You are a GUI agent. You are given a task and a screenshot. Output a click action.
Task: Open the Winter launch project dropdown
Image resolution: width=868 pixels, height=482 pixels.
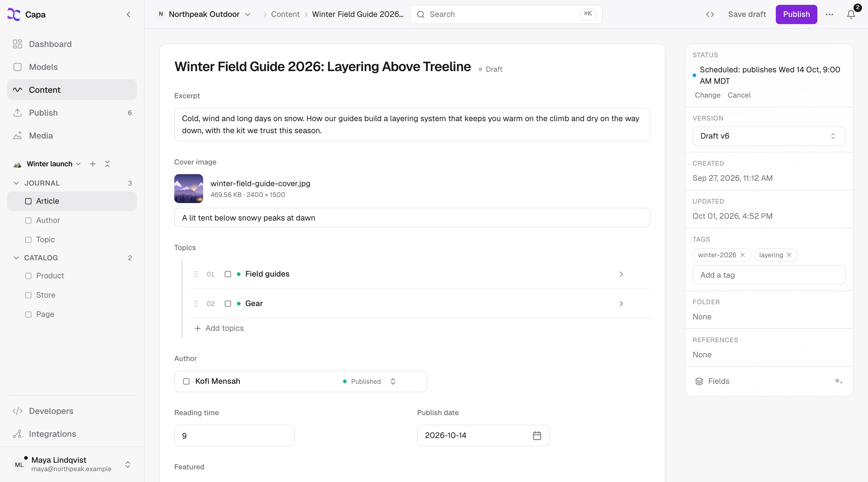(x=47, y=164)
